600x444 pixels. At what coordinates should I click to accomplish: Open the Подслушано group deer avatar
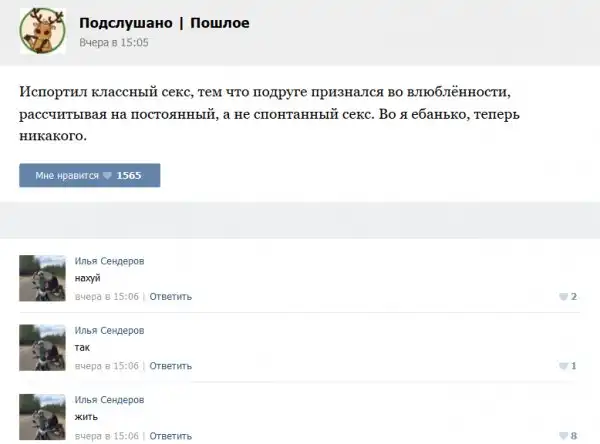click(43, 31)
